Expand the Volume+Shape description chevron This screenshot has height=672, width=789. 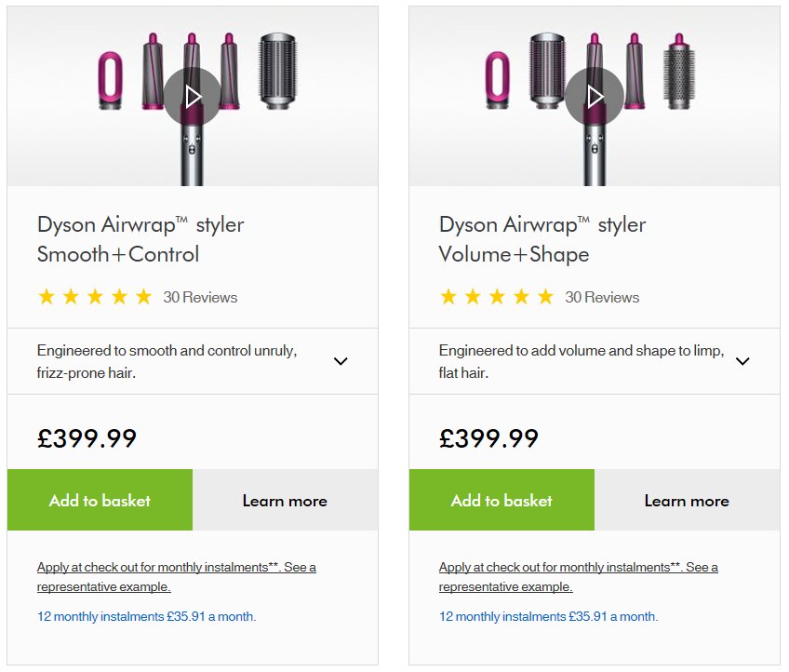click(742, 361)
